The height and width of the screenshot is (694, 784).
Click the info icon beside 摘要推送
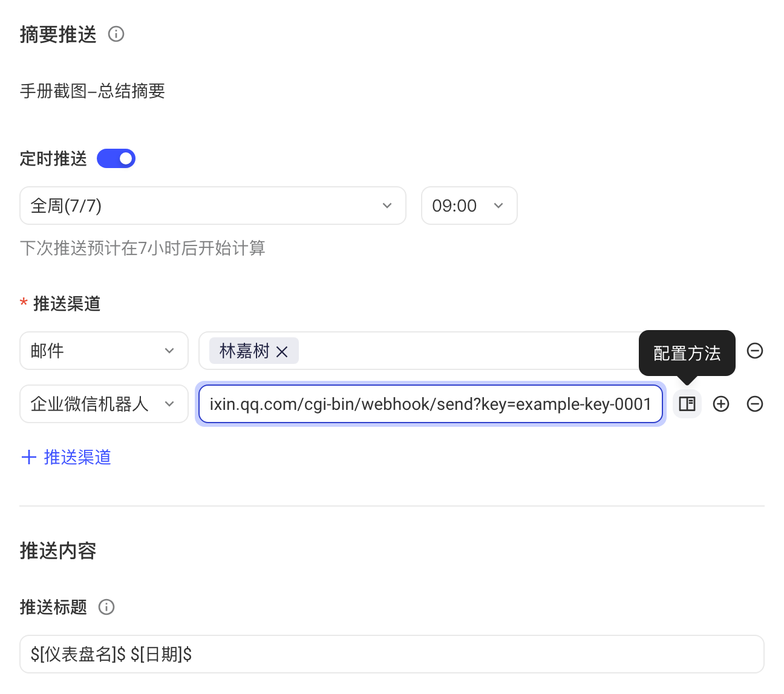(x=116, y=34)
